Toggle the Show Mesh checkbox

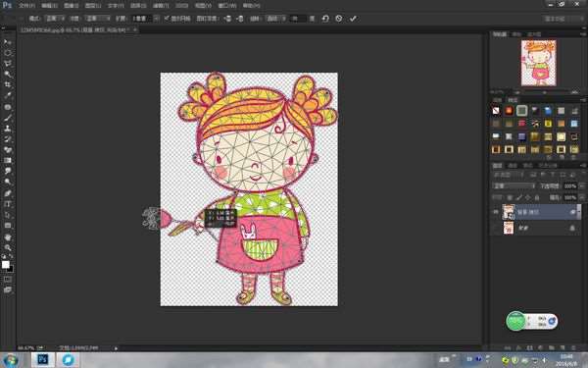pyautogui.click(x=167, y=18)
